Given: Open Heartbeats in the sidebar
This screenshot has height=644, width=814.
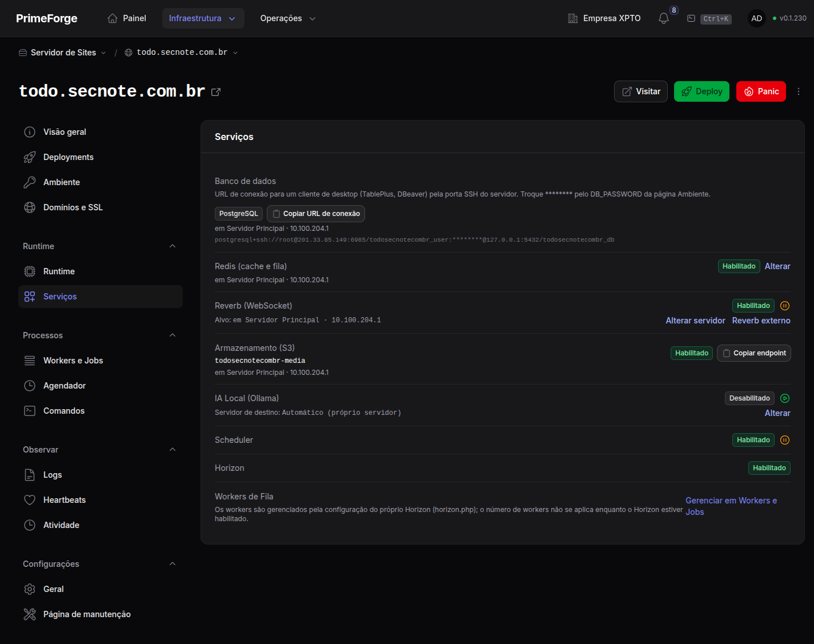Looking at the screenshot, I should 101,500.
